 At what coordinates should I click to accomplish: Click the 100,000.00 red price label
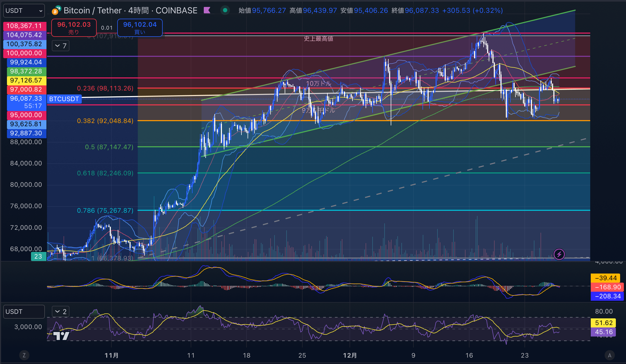coord(25,53)
